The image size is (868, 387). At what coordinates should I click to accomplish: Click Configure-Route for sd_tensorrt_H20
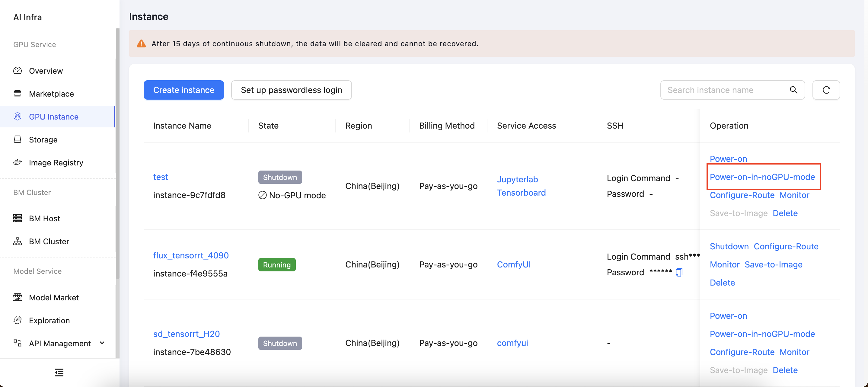tap(742, 352)
